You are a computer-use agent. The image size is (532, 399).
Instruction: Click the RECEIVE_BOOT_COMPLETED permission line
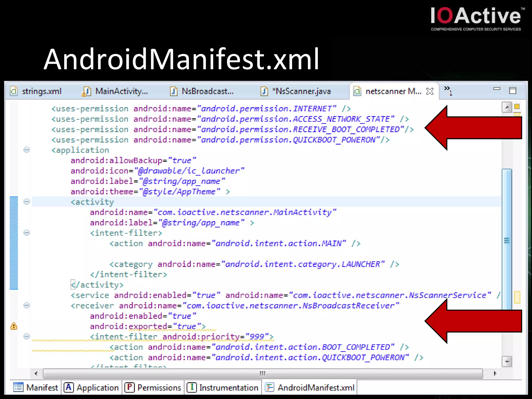point(232,129)
